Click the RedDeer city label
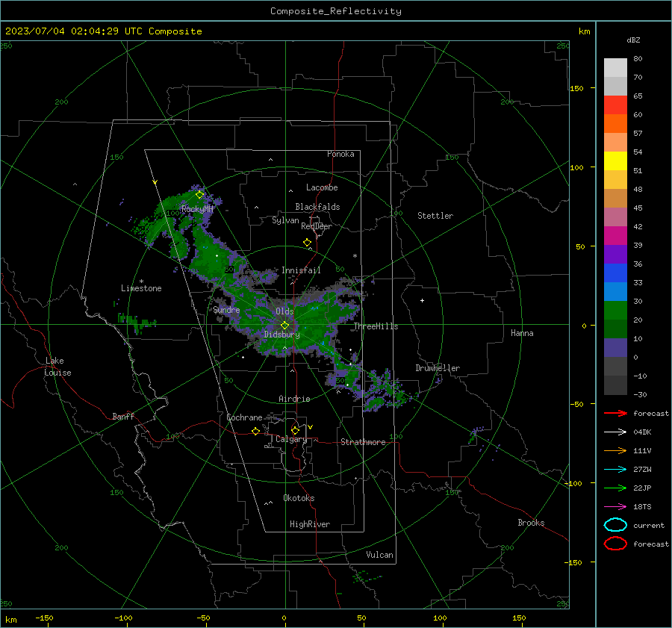The height and width of the screenshot is (628, 672). [317, 226]
